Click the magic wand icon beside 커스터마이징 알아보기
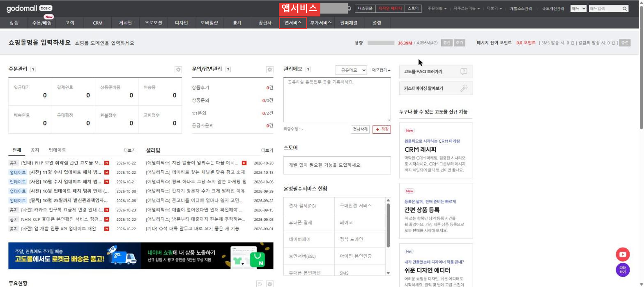This screenshot has height=287, width=644. coord(464,88)
